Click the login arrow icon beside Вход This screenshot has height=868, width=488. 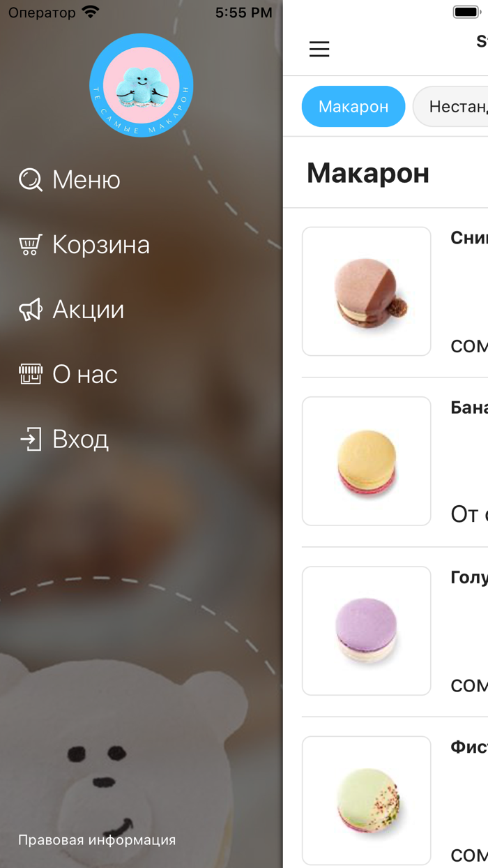pos(31,440)
